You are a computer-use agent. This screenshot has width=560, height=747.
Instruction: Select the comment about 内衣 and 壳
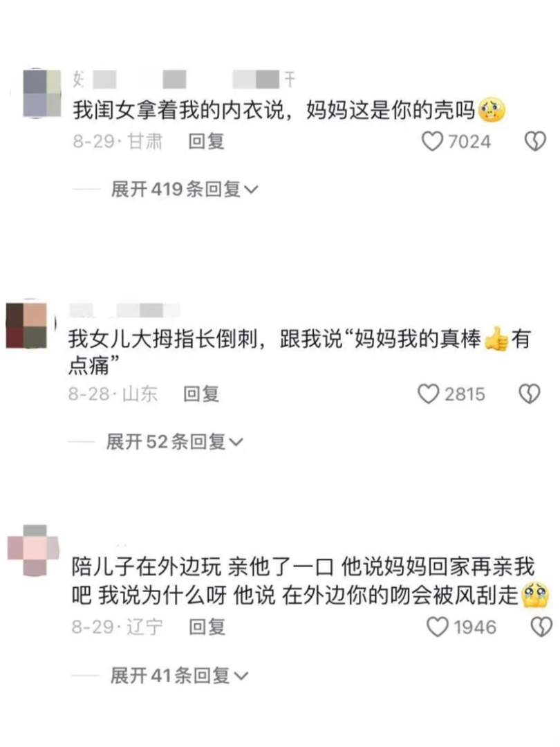(289, 110)
